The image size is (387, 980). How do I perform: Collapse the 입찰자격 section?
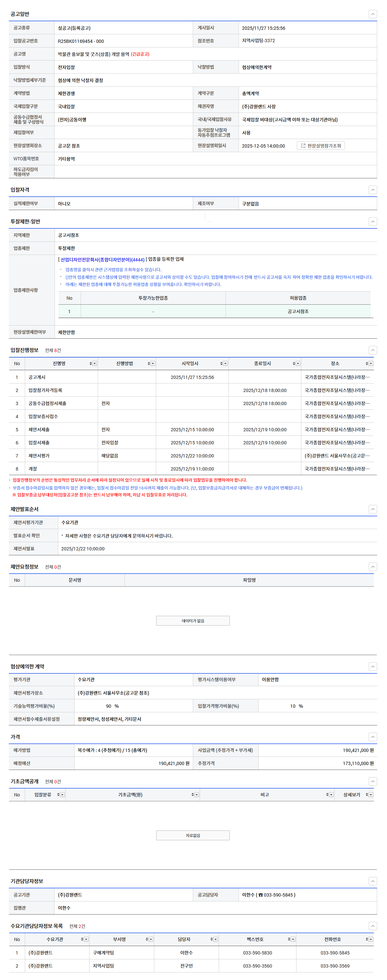[373, 190]
